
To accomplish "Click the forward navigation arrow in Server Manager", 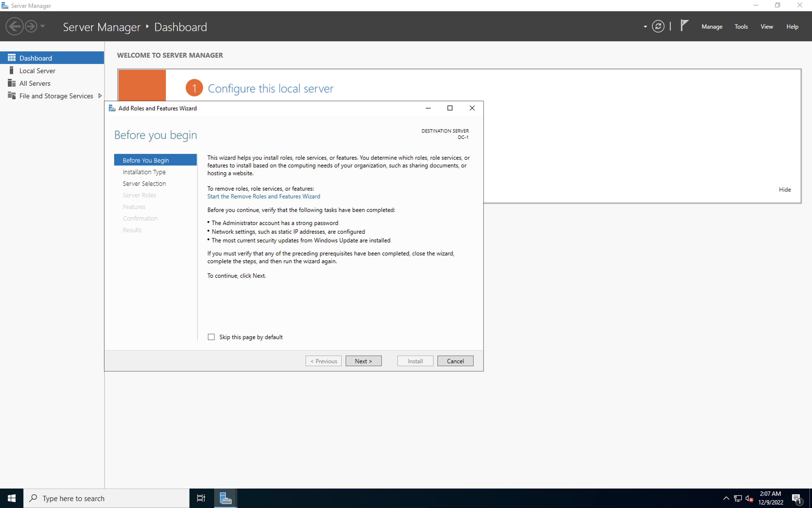I will [31, 26].
